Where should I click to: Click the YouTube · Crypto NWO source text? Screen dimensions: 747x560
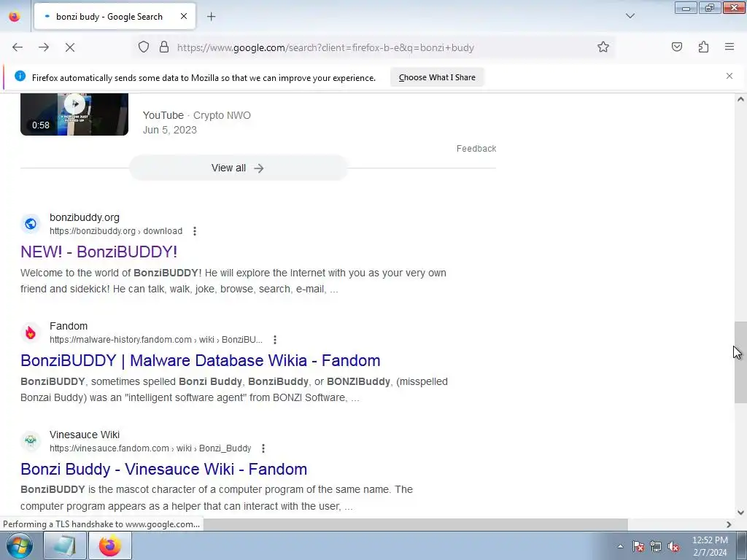(197, 115)
